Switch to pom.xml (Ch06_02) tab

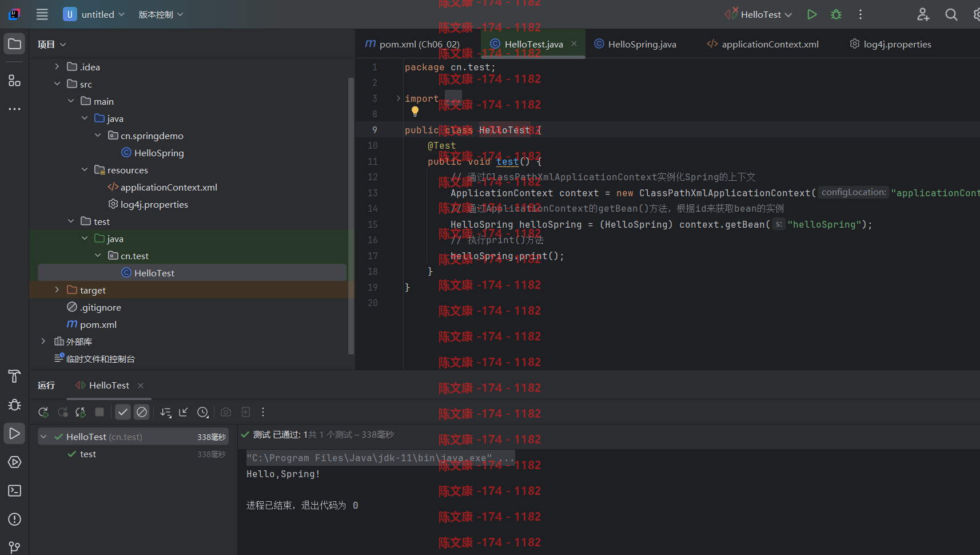pos(412,44)
